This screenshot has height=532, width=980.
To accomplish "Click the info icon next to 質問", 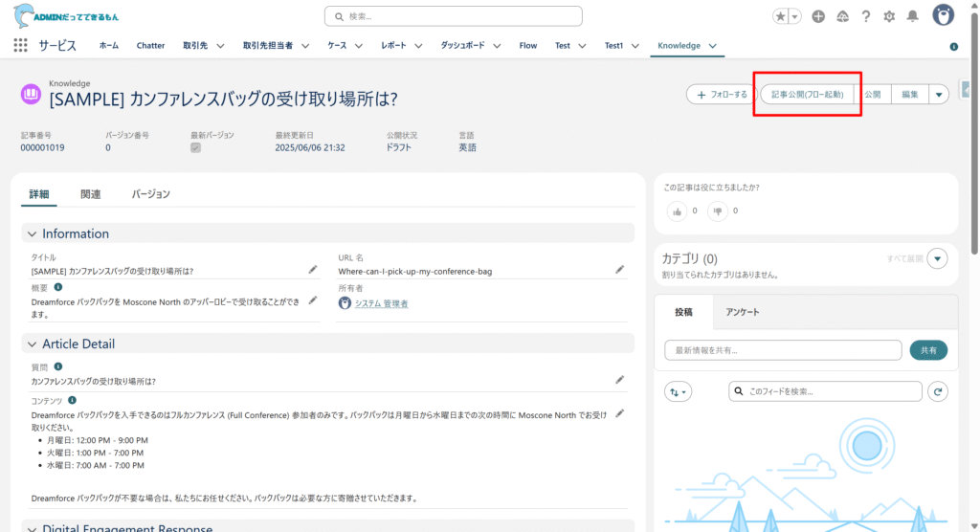I will pyautogui.click(x=58, y=367).
